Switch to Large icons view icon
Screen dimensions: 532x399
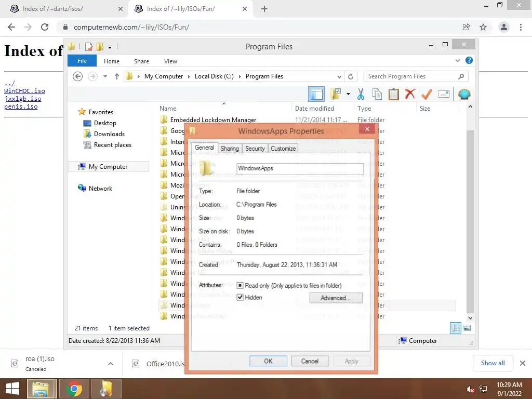pyautogui.click(x=467, y=328)
